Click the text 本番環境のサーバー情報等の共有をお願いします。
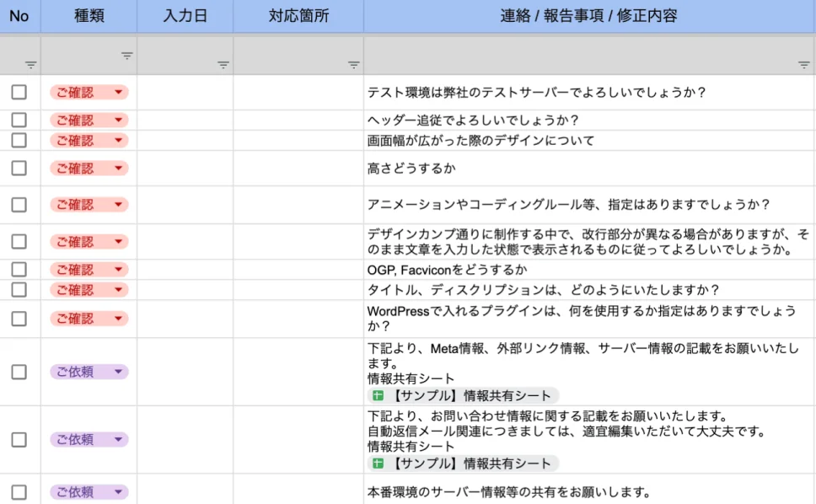The image size is (816, 504). [509, 491]
